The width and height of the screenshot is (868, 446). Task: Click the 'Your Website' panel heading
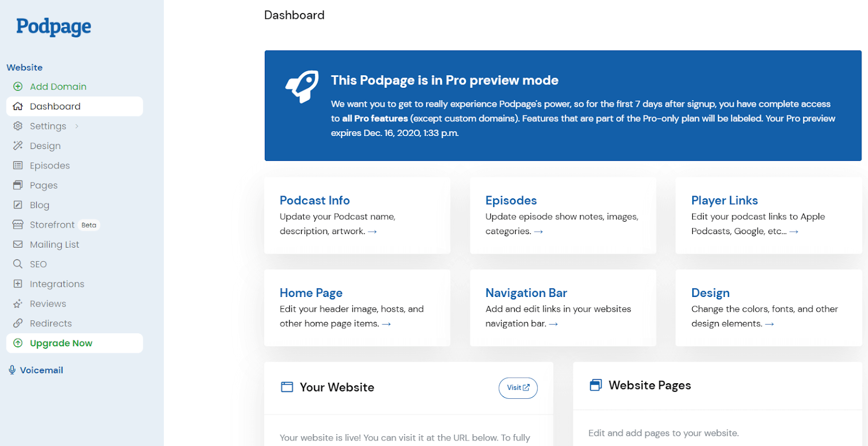[337, 387]
